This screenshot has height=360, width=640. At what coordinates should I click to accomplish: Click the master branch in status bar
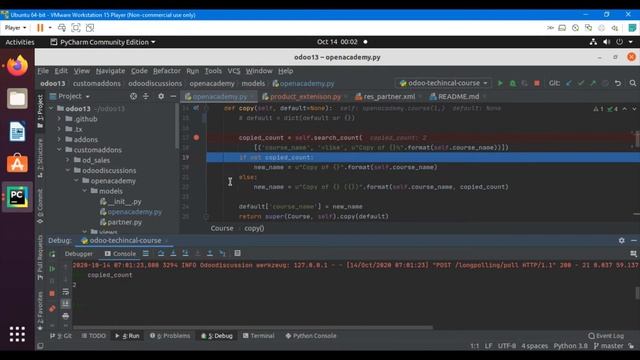click(x=609, y=346)
